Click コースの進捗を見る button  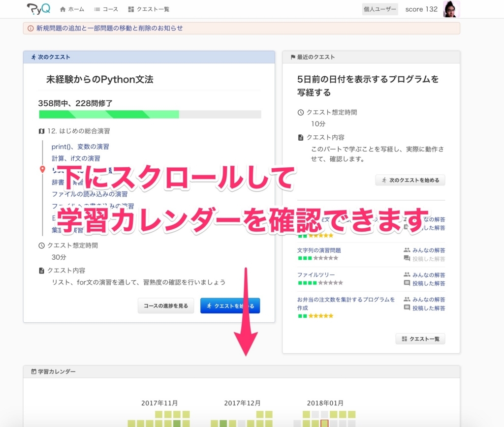click(166, 305)
